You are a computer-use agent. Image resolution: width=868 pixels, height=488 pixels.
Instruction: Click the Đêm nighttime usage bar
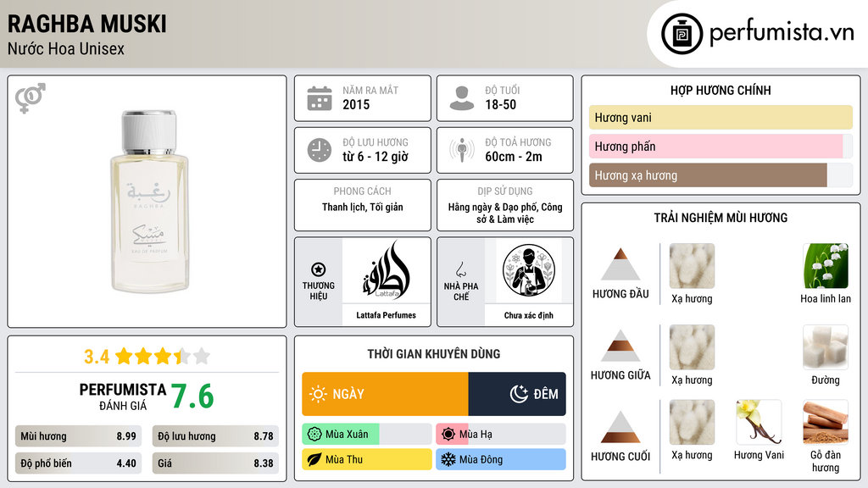[x=517, y=394]
